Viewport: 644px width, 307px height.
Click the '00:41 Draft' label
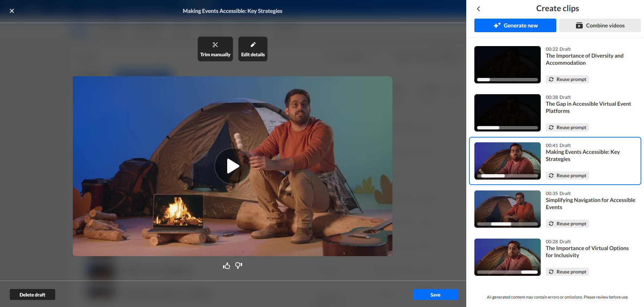558,145
